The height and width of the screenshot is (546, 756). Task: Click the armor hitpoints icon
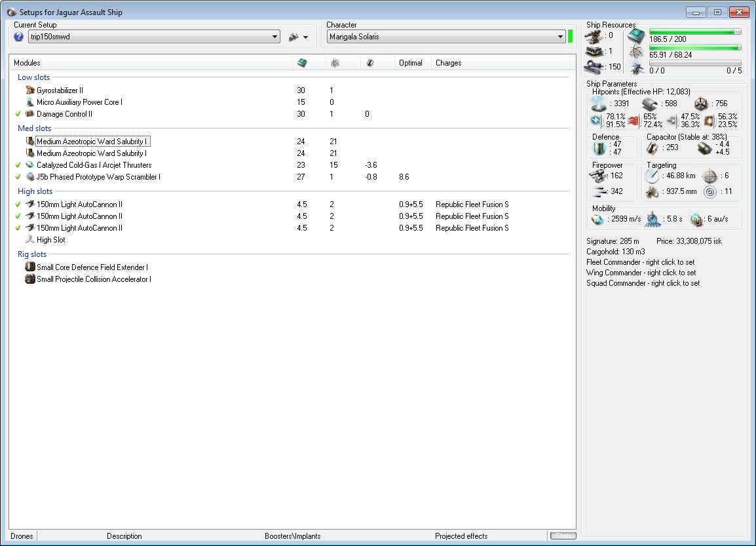point(649,104)
